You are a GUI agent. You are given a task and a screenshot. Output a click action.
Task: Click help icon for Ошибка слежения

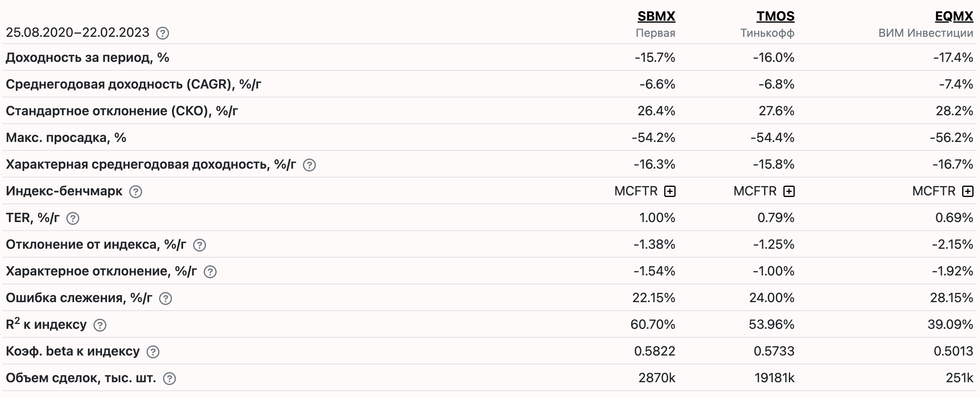point(166,298)
